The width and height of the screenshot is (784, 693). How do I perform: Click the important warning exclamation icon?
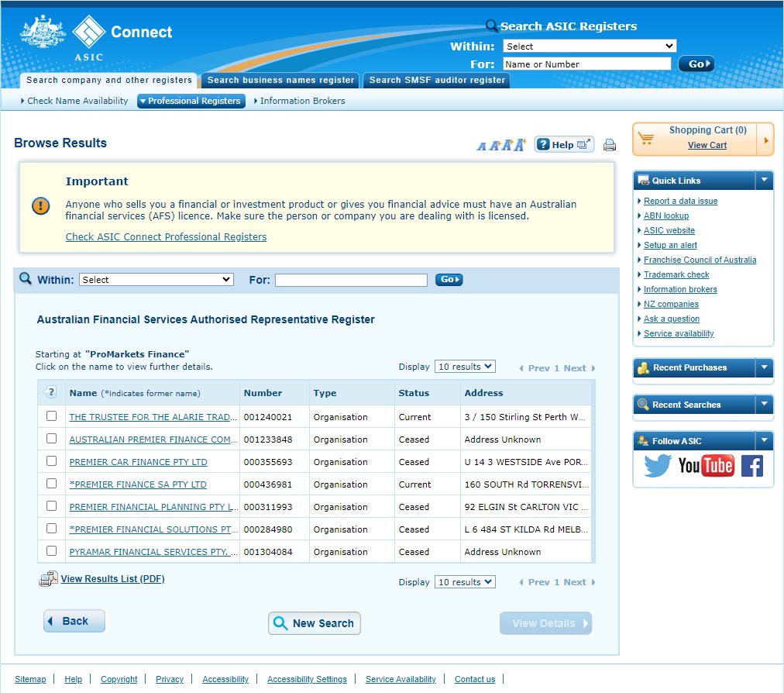pos(40,205)
